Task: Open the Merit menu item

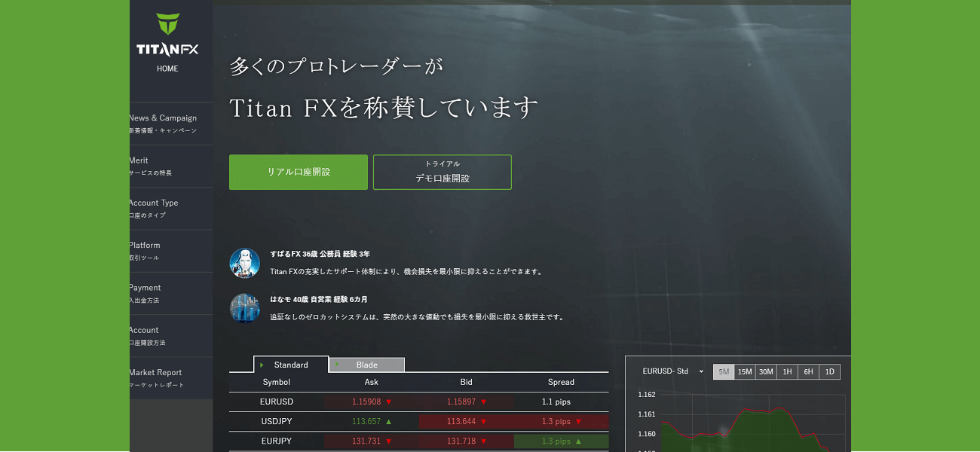Action: pyautogui.click(x=171, y=166)
